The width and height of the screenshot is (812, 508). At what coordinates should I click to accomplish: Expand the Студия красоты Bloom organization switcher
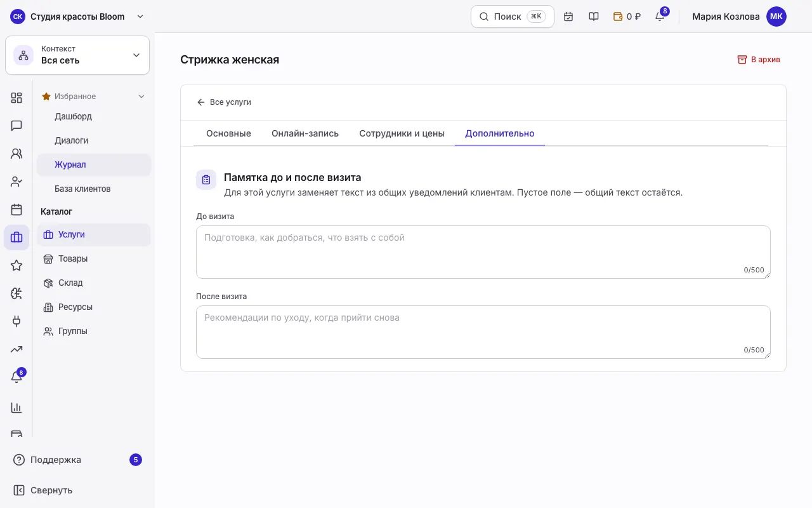coord(77,17)
